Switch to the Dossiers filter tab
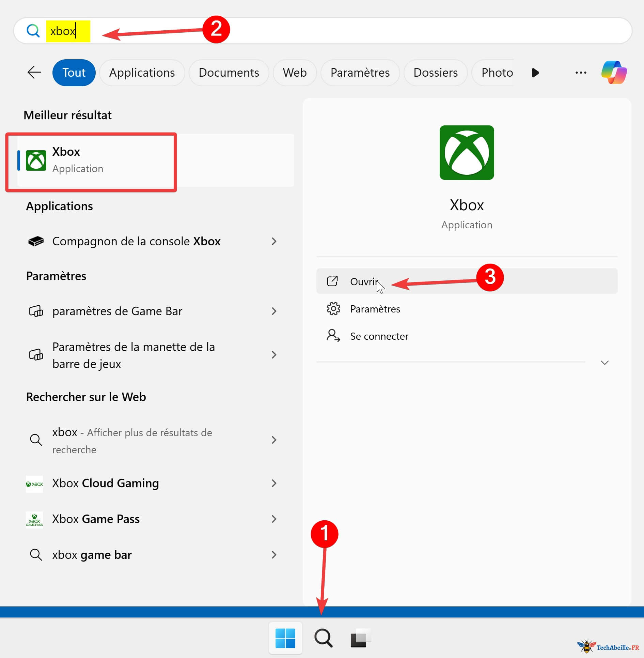 436,73
